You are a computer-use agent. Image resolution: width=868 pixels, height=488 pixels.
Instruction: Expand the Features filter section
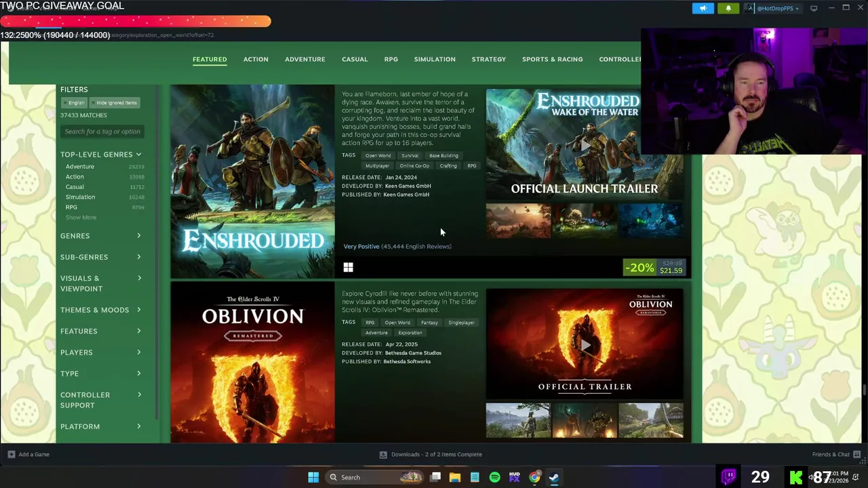click(101, 331)
